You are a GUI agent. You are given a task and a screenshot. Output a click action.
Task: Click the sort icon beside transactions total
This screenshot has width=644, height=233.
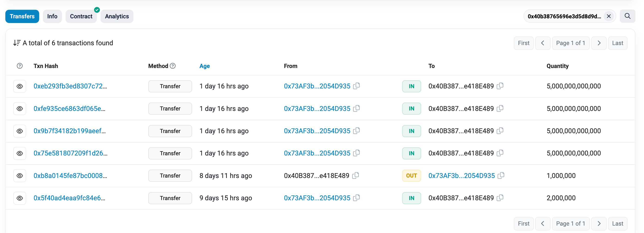pyautogui.click(x=17, y=43)
